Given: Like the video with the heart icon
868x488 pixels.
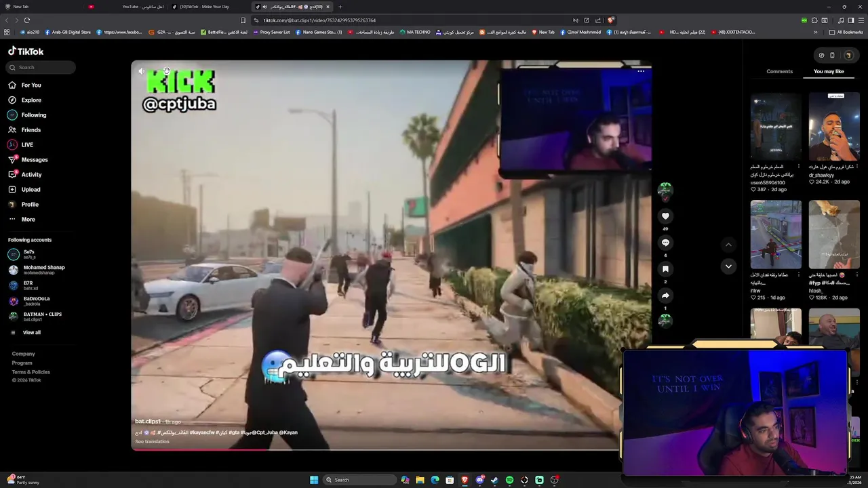Looking at the screenshot, I should [665, 216].
